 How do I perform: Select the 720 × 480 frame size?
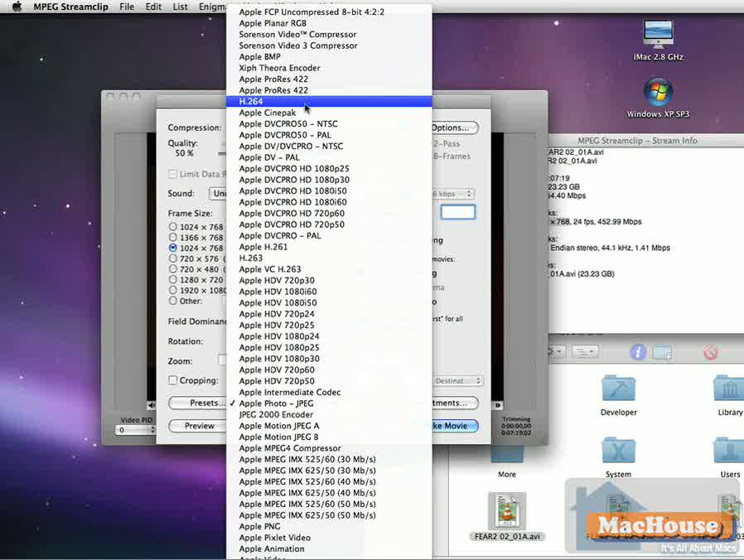click(x=172, y=269)
